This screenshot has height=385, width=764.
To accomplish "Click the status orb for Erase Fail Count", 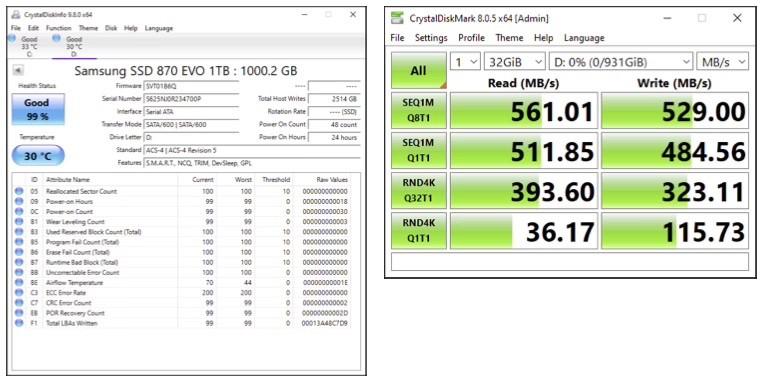I will [19, 252].
